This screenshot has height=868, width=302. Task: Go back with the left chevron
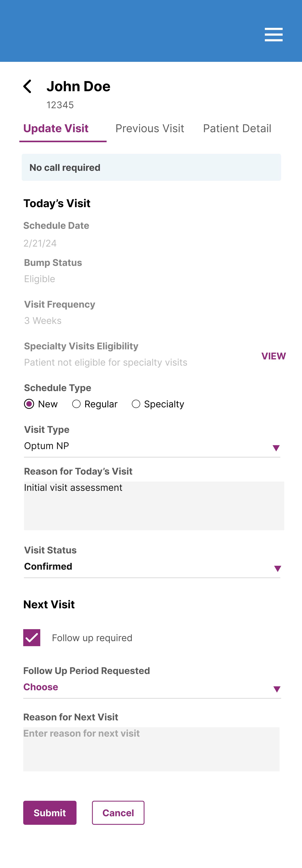tap(28, 87)
